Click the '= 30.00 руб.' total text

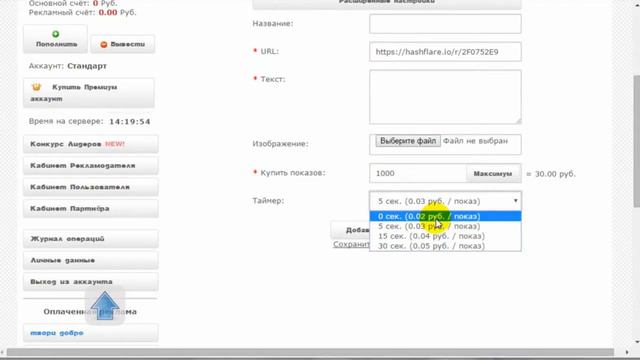click(551, 174)
